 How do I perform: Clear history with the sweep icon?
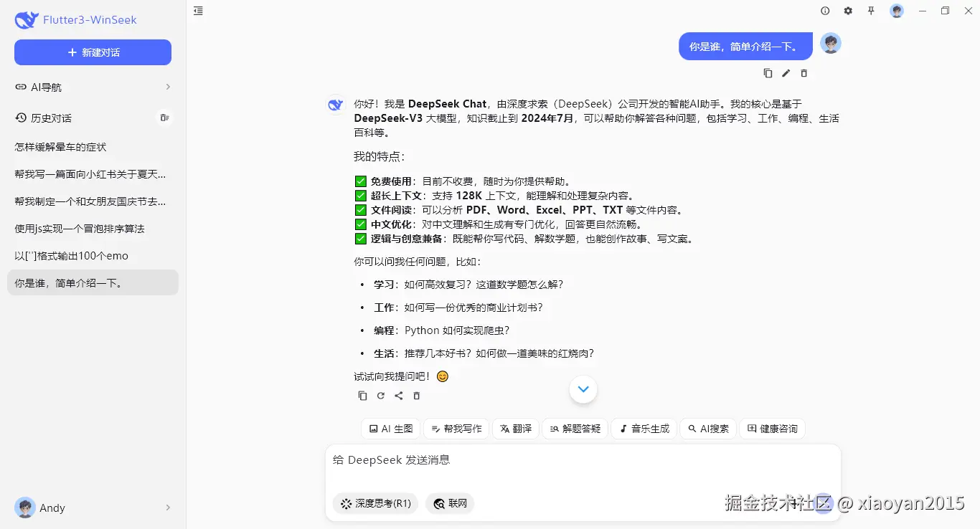[164, 118]
